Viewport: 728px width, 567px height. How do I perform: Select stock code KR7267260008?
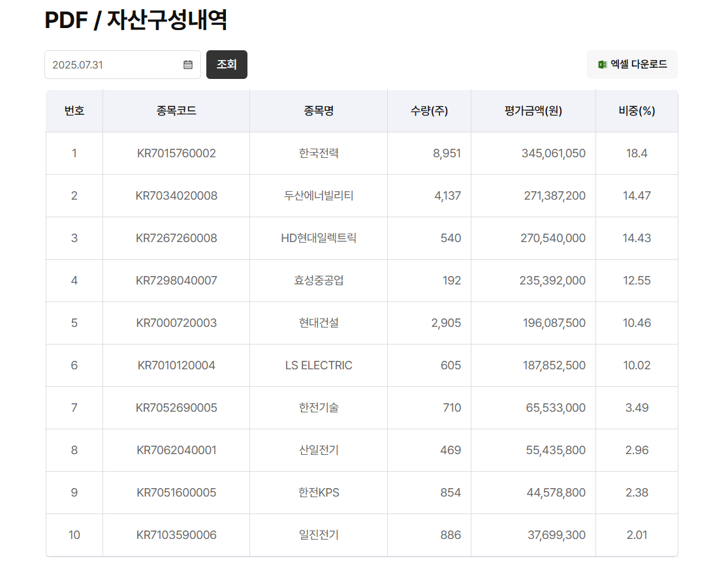(176, 238)
